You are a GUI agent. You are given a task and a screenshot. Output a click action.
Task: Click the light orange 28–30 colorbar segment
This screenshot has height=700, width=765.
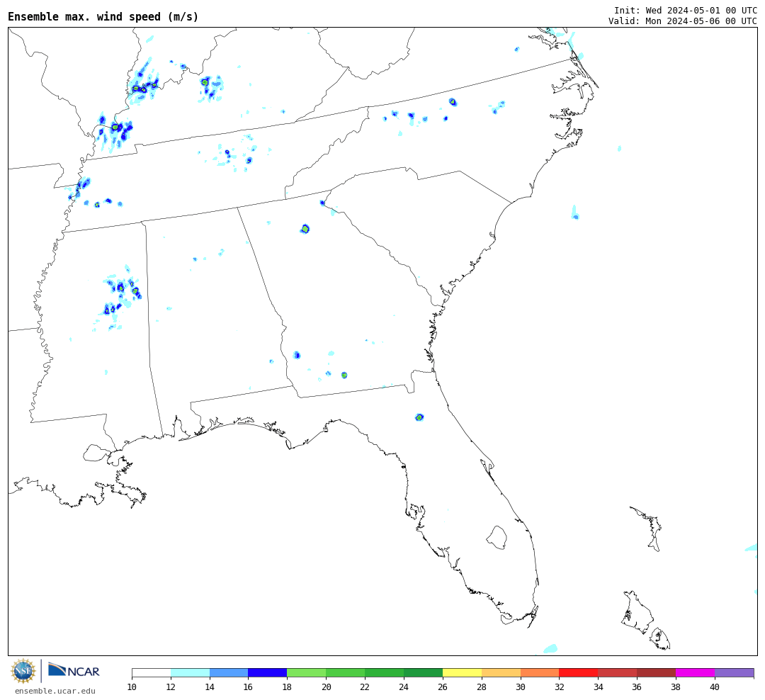[x=501, y=672]
